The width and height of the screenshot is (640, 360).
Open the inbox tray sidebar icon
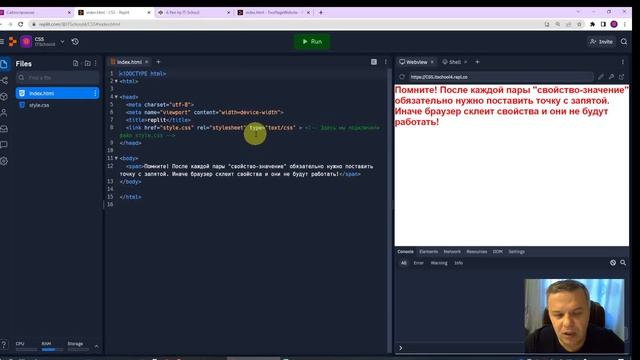click(4, 129)
